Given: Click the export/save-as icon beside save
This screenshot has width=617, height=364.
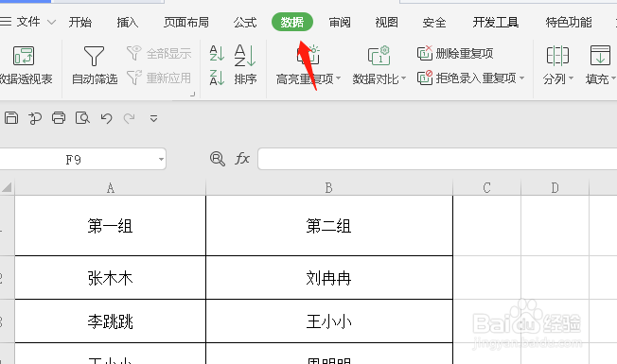Looking at the screenshot, I should [35, 117].
